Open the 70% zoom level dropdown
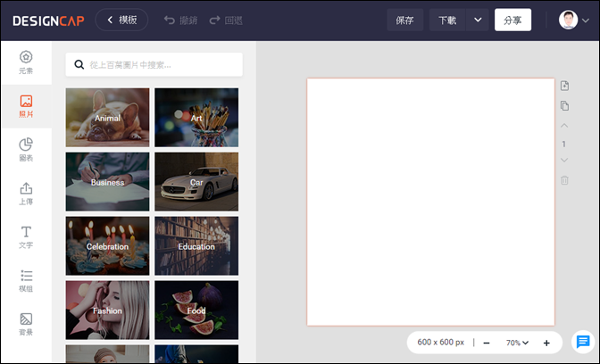600x364 pixels. coord(517,343)
